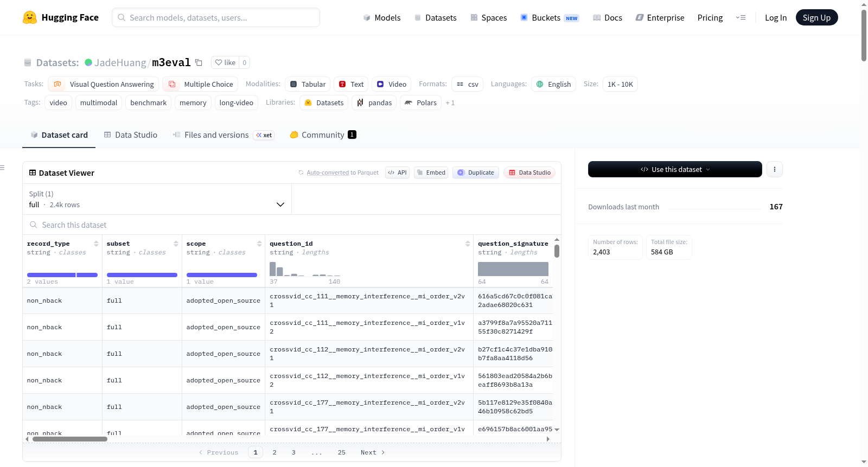This screenshot has width=868, height=467.
Task: Go to page 2 of dataset
Action: [x=275, y=452]
